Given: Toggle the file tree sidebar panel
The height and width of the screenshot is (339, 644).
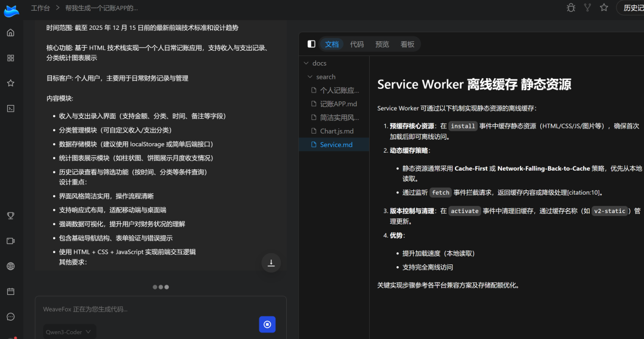Looking at the screenshot, I should pyautogui.click(x=311, y=44).
